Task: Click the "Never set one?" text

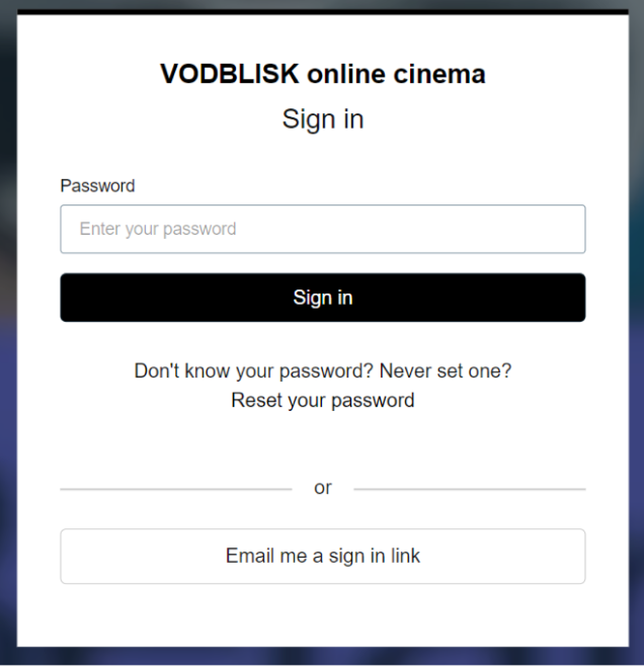Action: pyautogui.click(x=445, y=371)
